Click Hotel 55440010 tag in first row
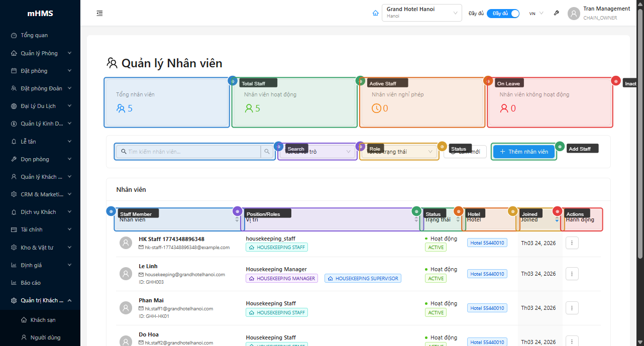The height and width of the screenshot is (346, 644). (x=487, y=243)
